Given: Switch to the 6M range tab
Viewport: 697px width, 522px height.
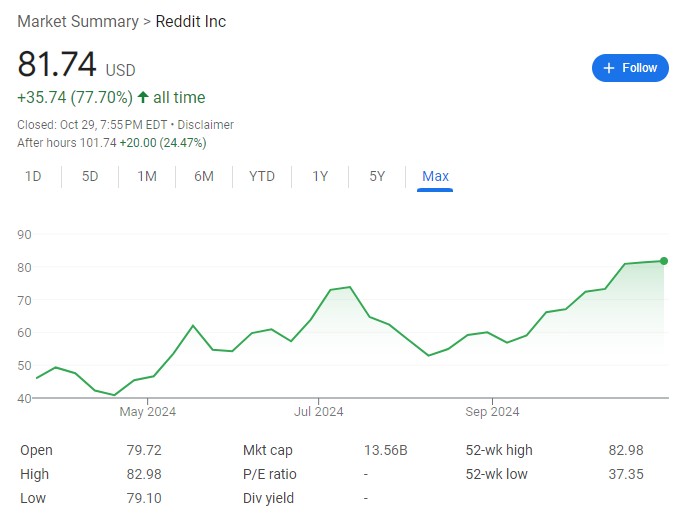Looking at the screenshot, I should 204,176.
